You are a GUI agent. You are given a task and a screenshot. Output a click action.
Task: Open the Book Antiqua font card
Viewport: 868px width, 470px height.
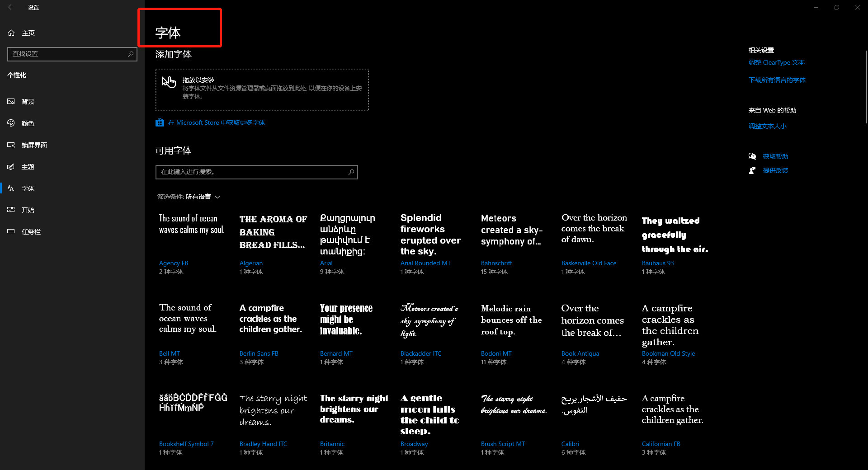tap(594, 334)
